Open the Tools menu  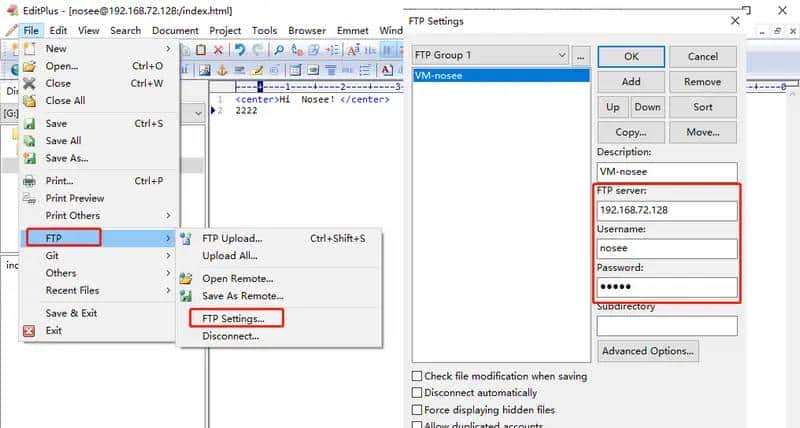pyautogui.click(x=264, y=31)
